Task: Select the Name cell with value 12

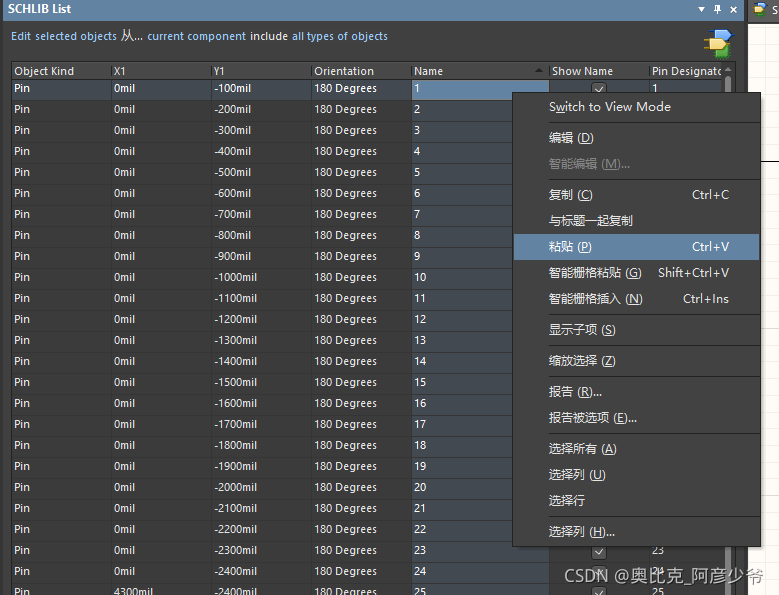Action: (462, 319)
